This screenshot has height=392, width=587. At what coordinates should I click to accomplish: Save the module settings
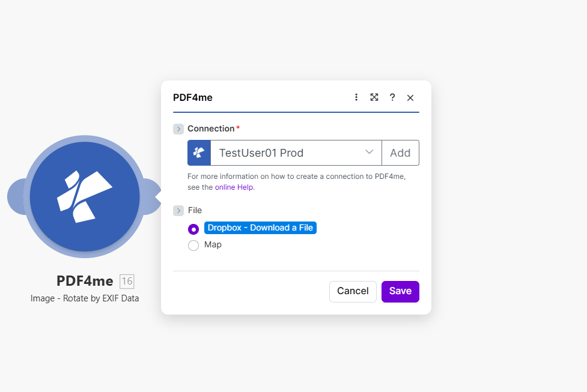click(x=400, y=291)
